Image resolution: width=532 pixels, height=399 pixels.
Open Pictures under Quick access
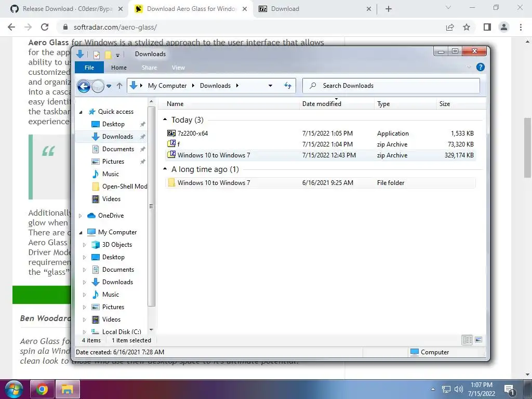point(113,162)
